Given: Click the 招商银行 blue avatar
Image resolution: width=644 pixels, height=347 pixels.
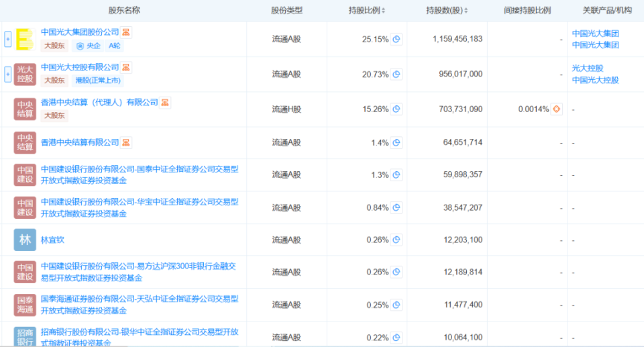Looking at the screenshot, I should click(25, 337).
